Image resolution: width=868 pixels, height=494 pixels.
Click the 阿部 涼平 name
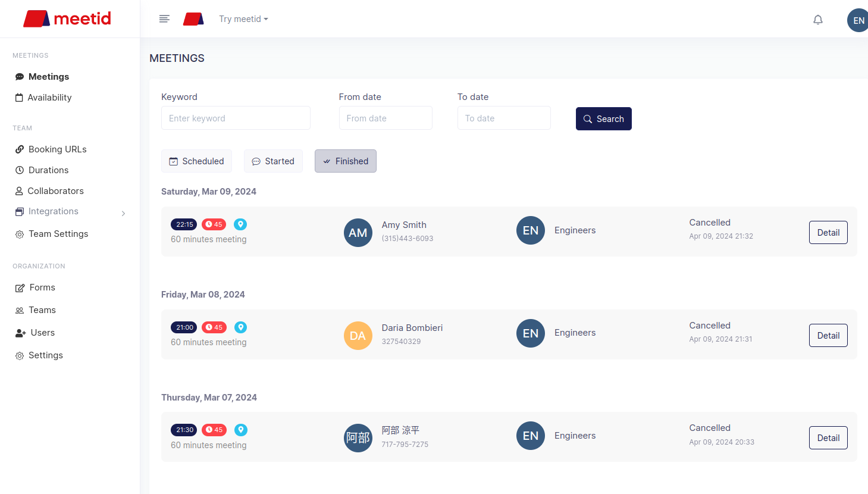pos(400,430)
